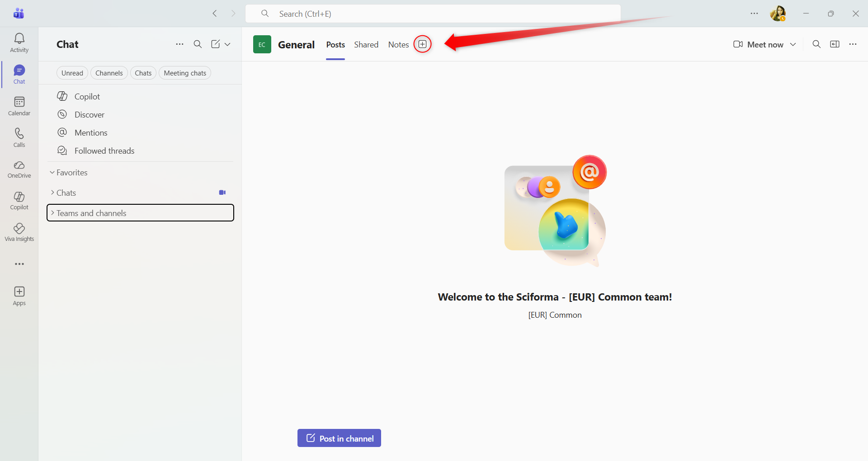The height and width of the screenshot is (461, 868).
Task: Open the Apps store
Action: point(19,296)
